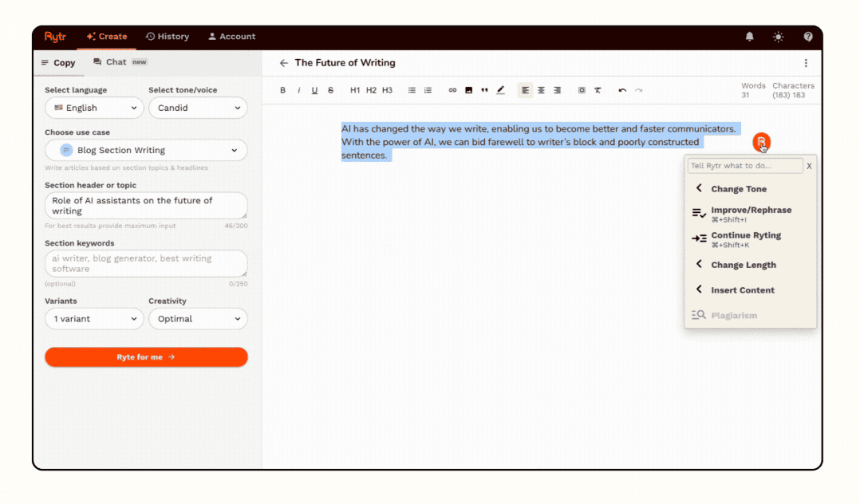
Task: Click the select all icon
Action: point(582,90)
